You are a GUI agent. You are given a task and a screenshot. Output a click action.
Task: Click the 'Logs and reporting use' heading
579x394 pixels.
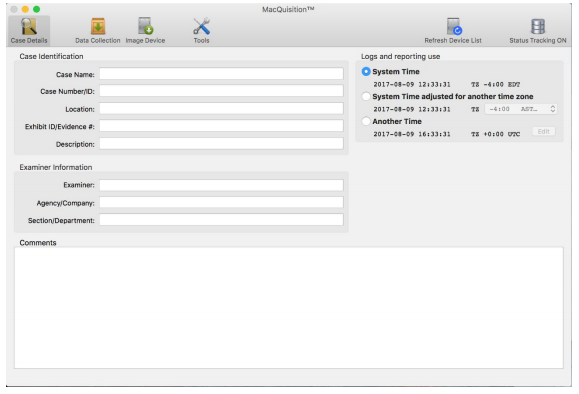click(400, 56)
